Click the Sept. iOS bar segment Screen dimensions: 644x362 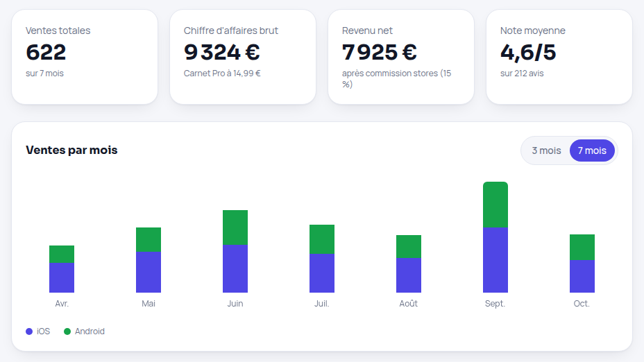(495, 260)
